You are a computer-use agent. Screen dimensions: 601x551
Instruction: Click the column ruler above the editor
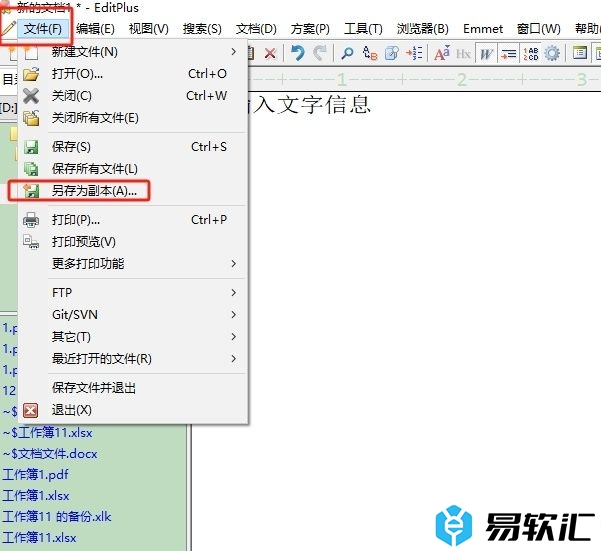coord(425,80)
